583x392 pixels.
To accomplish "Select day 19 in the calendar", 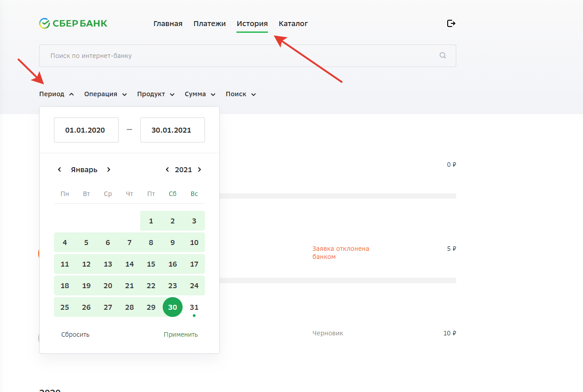I will 86,285.
